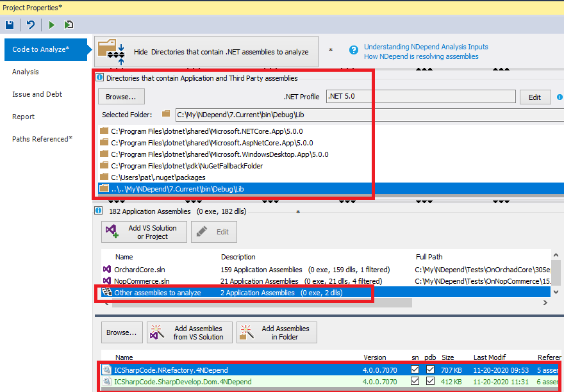Click Last Modif column header
Image resolution: width=564 pixels, height=392 pixels.
point(490,357)
